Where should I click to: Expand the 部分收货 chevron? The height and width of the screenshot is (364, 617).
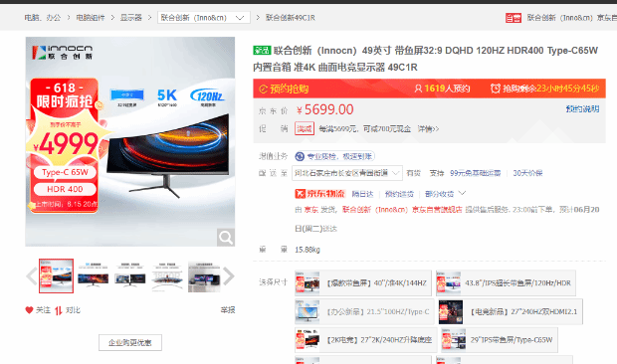tap(463, 193)
